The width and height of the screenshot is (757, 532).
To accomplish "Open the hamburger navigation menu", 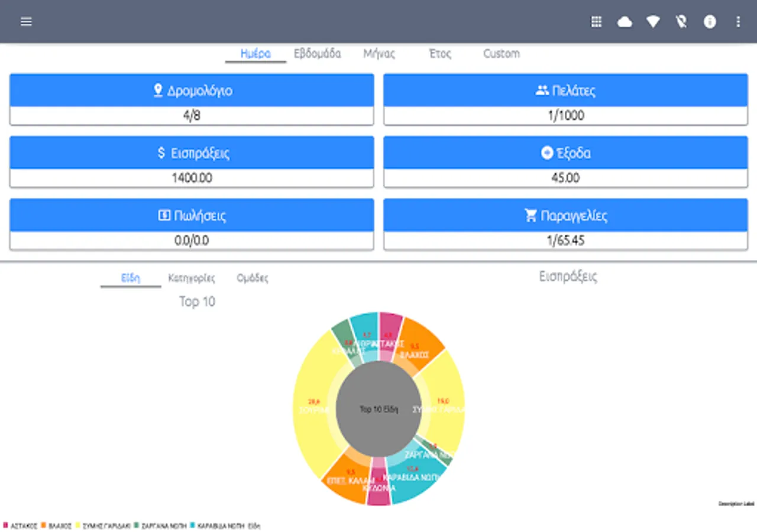I will pyautogui.click(x=26, y=22).
